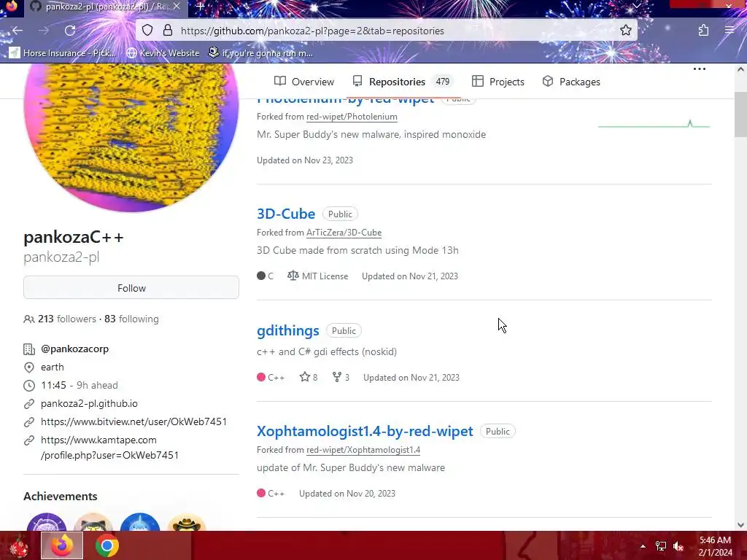The image size is (747, 560).
Task: Switch to Firefox in the taskbar
Action: click(62, 545)
